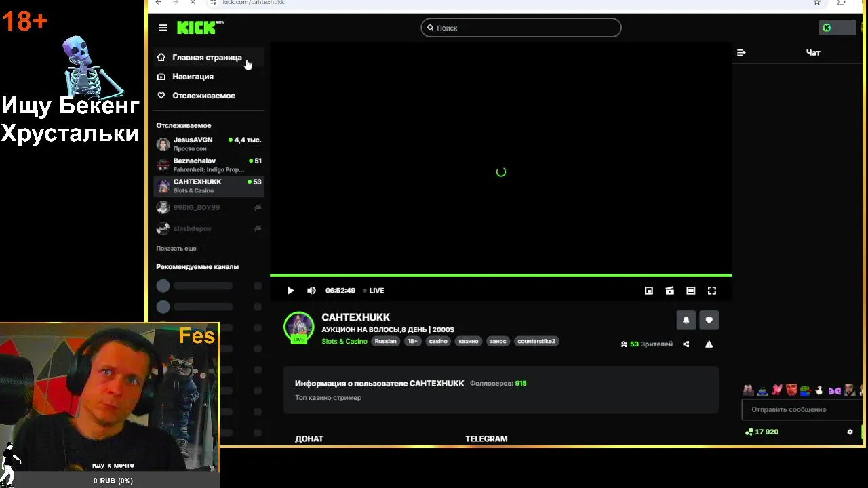Click the green user profile toggle
The image size is (868, 488).
point(836,28)
